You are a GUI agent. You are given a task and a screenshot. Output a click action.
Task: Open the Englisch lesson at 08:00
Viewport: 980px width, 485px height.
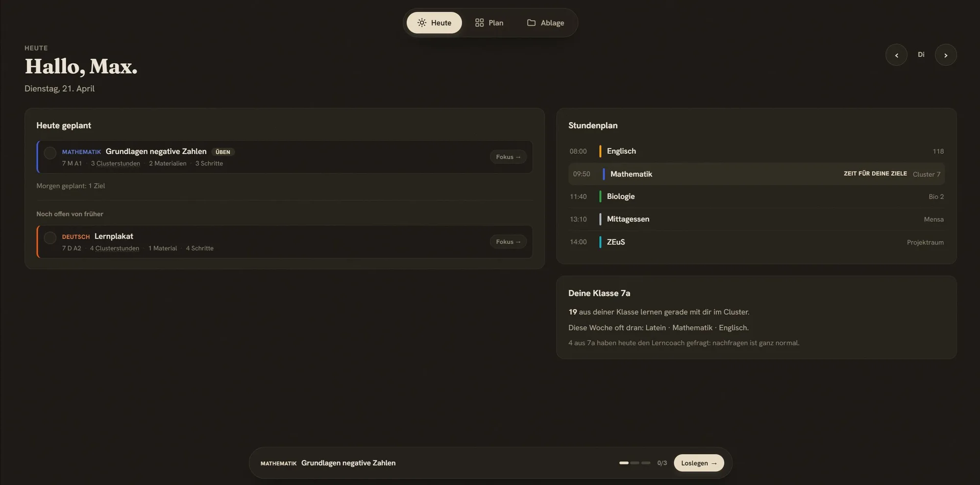click(x=757, y=151)
